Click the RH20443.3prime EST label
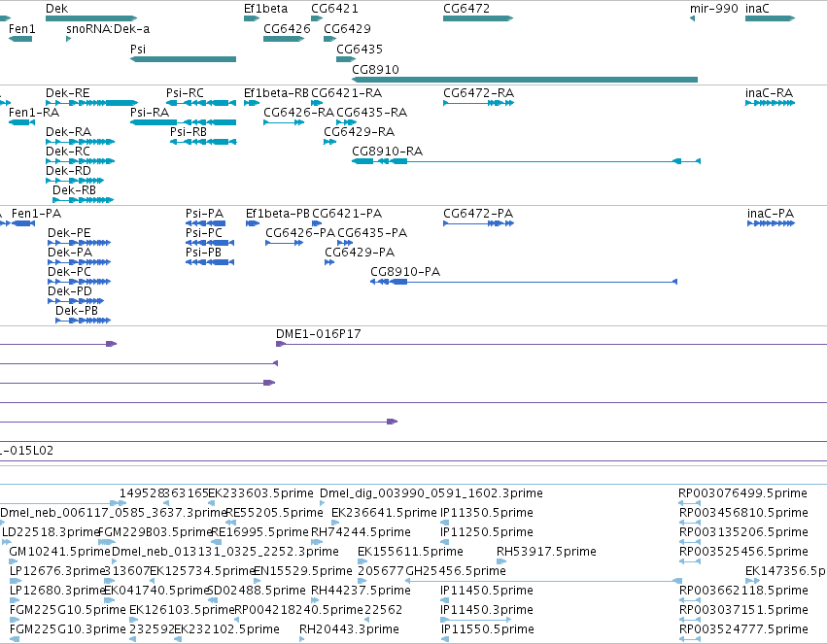 tap(349, 629)
